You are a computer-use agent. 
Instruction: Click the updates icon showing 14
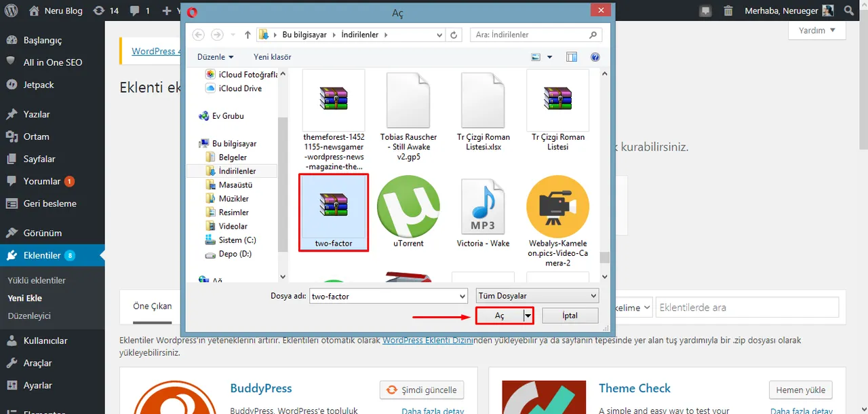coord(105,11)
